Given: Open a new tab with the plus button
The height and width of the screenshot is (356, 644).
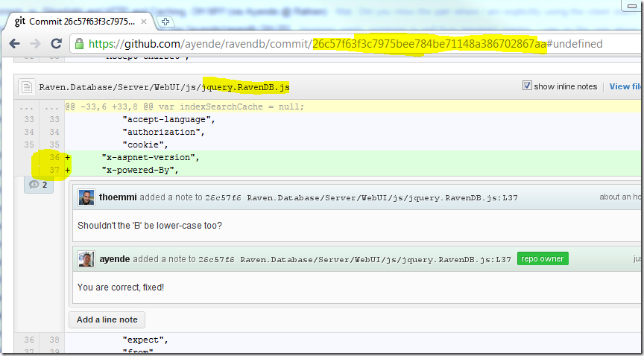Looking at the screenshot, I should [165, 22].
